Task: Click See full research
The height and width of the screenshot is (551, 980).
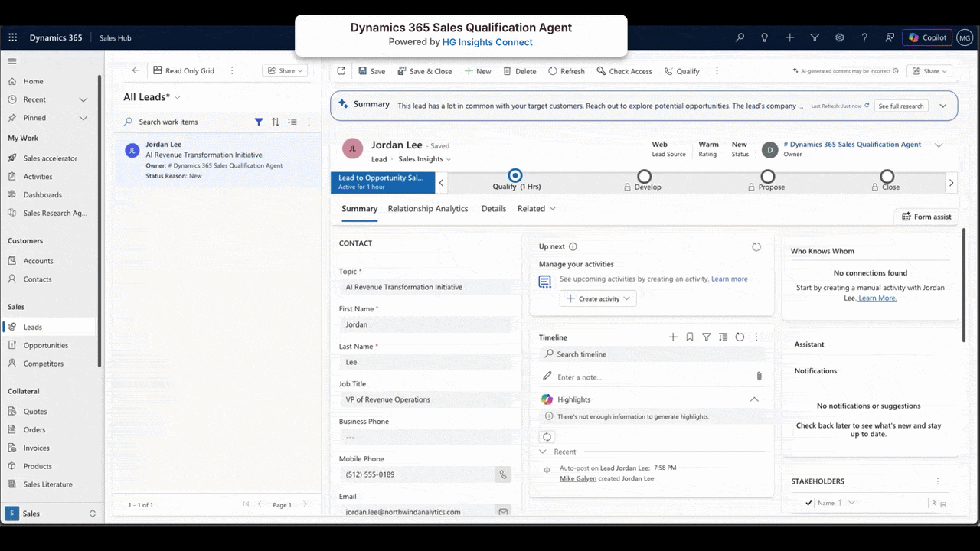Action: click(x=900, y=106)
